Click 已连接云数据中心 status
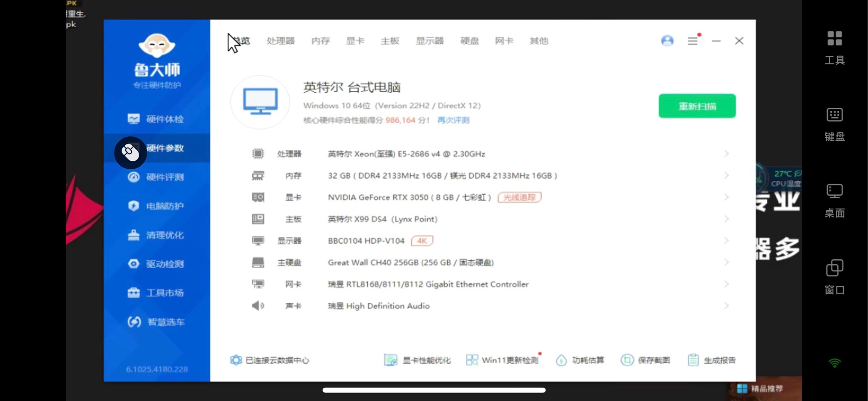 click(x=269, y=360)
